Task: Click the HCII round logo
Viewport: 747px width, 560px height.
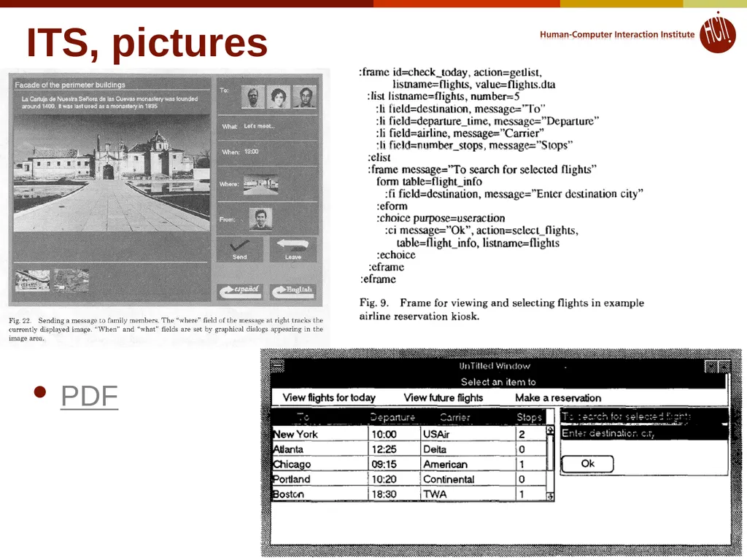Action: pos(718,34)
